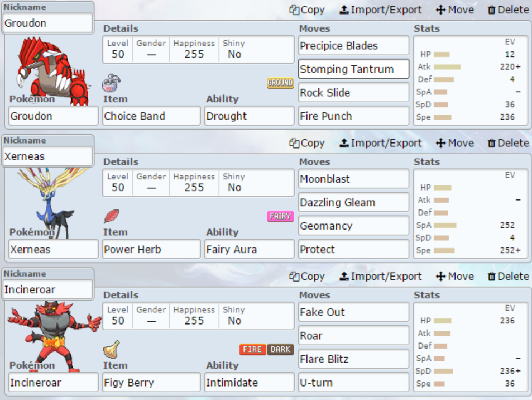
Task: Click the Incineroar sprite image
Action: click(54, 336)
